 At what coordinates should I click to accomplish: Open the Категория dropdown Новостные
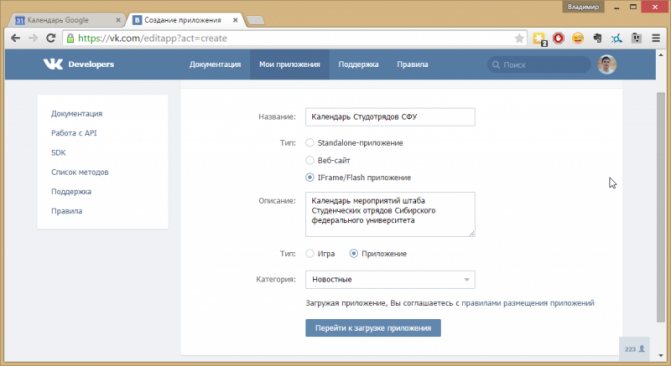pyautogui.click(x=390, y=280)
